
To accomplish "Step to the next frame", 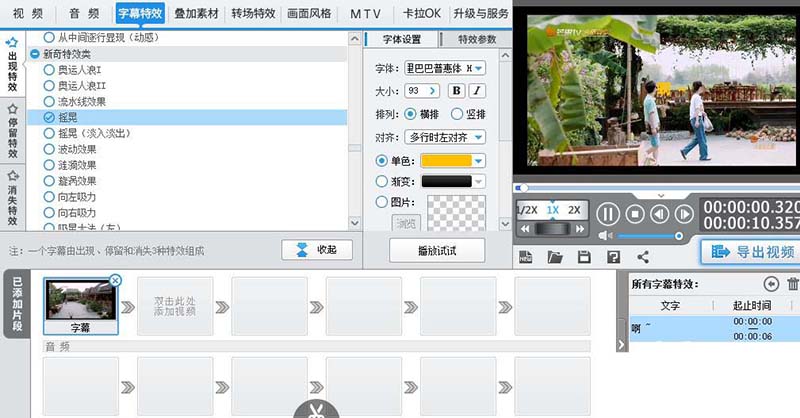I will click(684, 213).
